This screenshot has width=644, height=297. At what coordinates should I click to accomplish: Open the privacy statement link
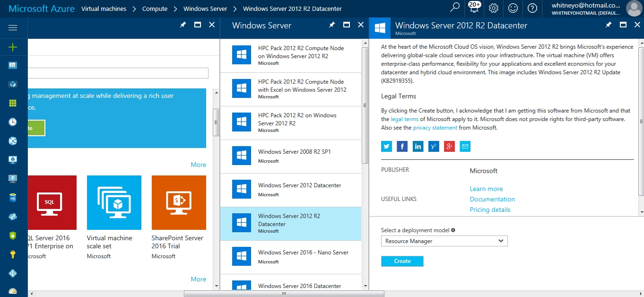pyautogui.click(x=435, y=128)
